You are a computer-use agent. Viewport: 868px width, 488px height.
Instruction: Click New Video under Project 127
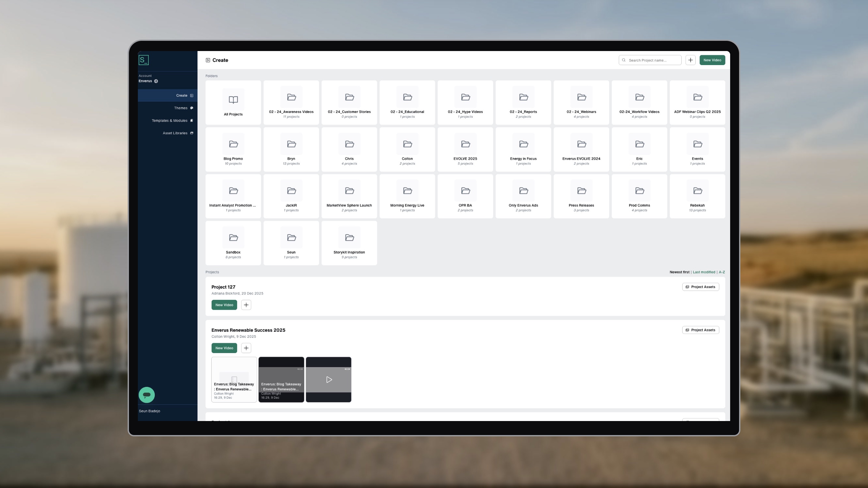[224, 305]
